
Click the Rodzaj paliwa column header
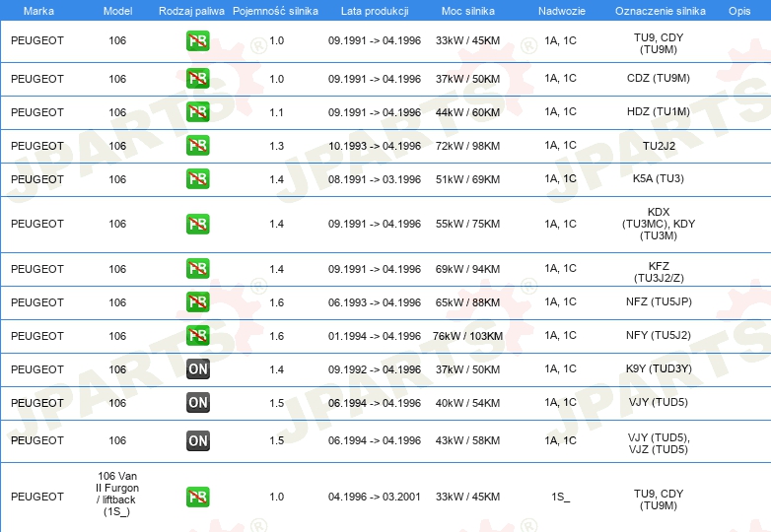click(x=191, y=11)
